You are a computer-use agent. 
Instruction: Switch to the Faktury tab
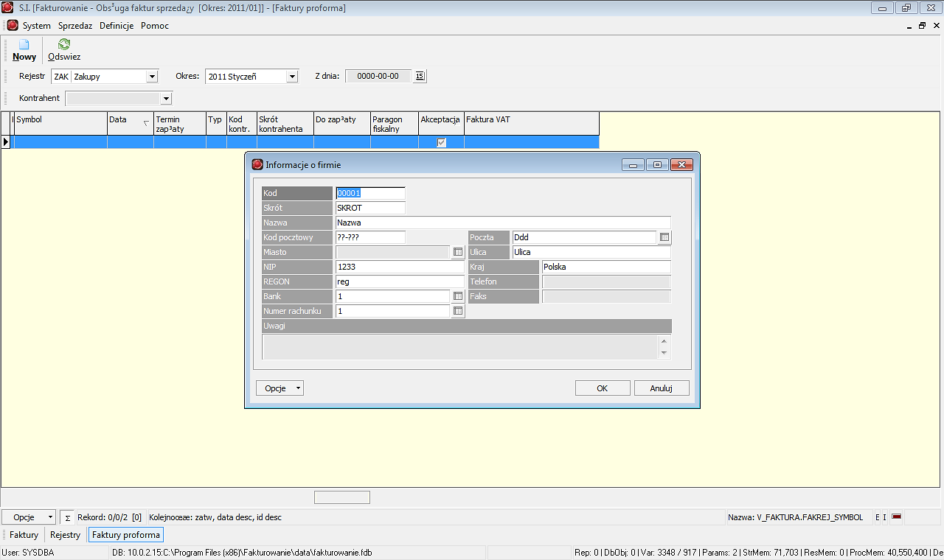coord(24,535)
